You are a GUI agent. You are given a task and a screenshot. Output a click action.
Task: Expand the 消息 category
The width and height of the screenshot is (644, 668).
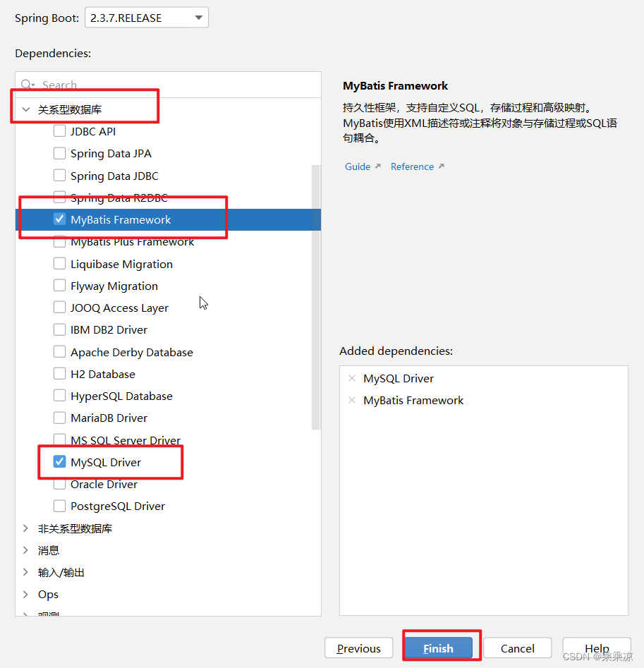tap(25, 549)
